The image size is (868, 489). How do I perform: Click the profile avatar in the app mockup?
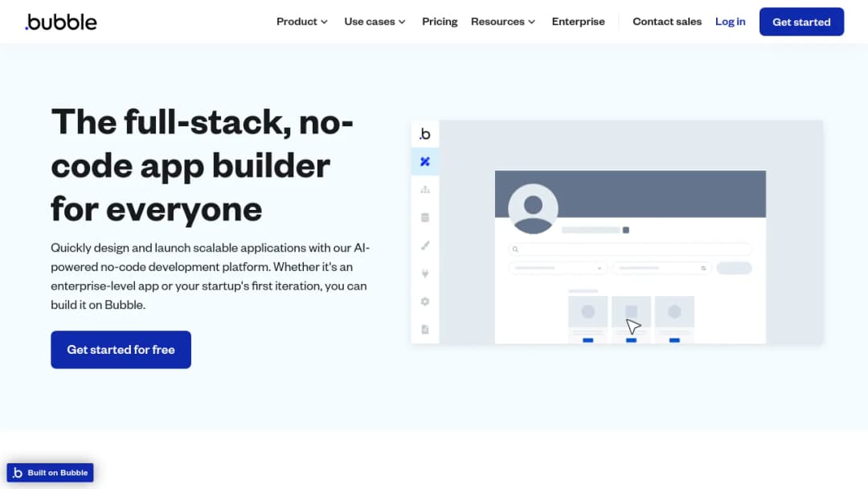pos(533,209)
